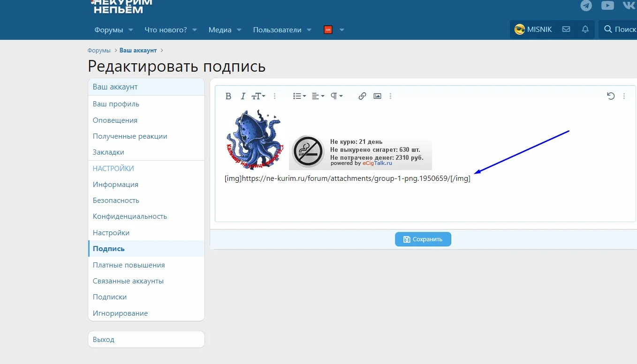637x364 pixels.
Task: Apply italic formatting
Action: pos(243,96)
